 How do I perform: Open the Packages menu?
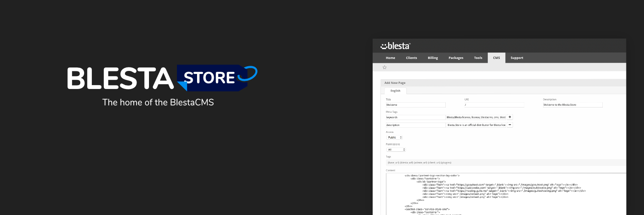tap(456, 58)
